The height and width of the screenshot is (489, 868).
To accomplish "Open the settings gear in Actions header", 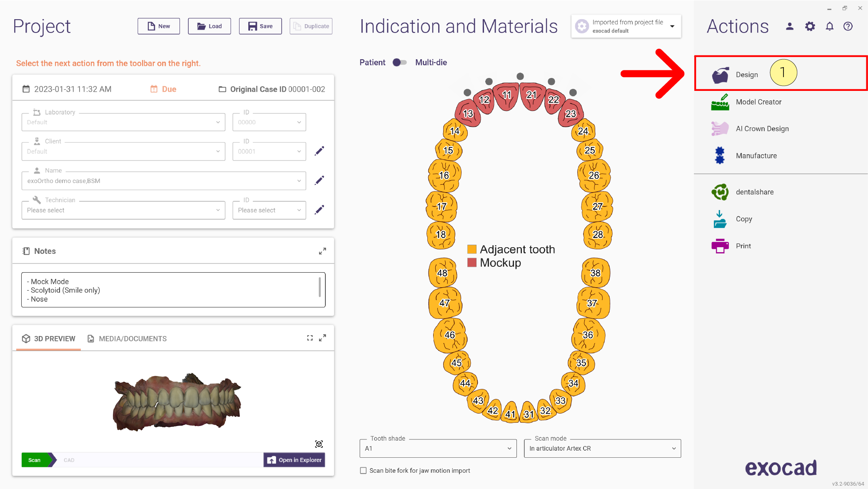I will point(810,27).
